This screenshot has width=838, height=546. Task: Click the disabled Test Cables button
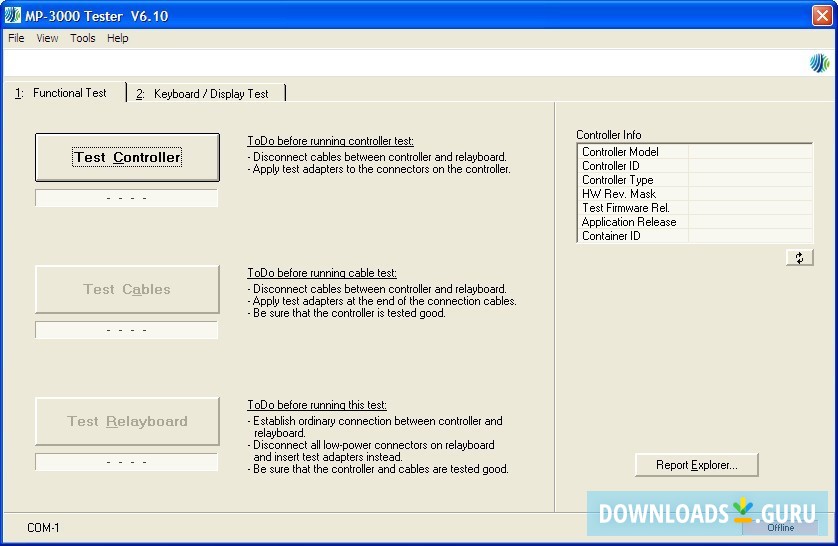coord(127,289)
